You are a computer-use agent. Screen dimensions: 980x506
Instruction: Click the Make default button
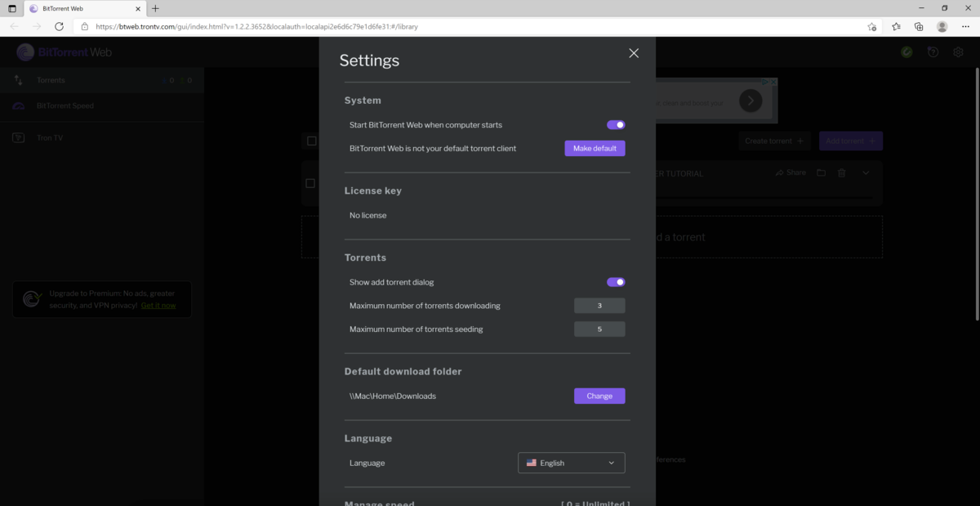[x=595, y=148]
